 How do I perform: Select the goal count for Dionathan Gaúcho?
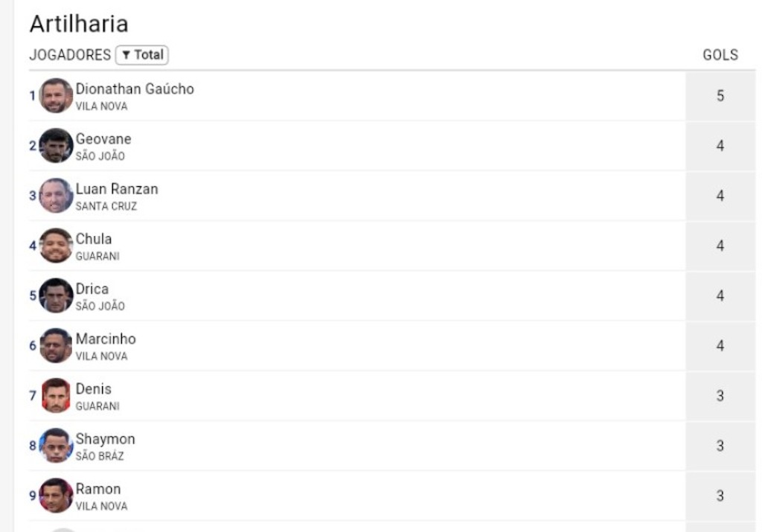720,96
